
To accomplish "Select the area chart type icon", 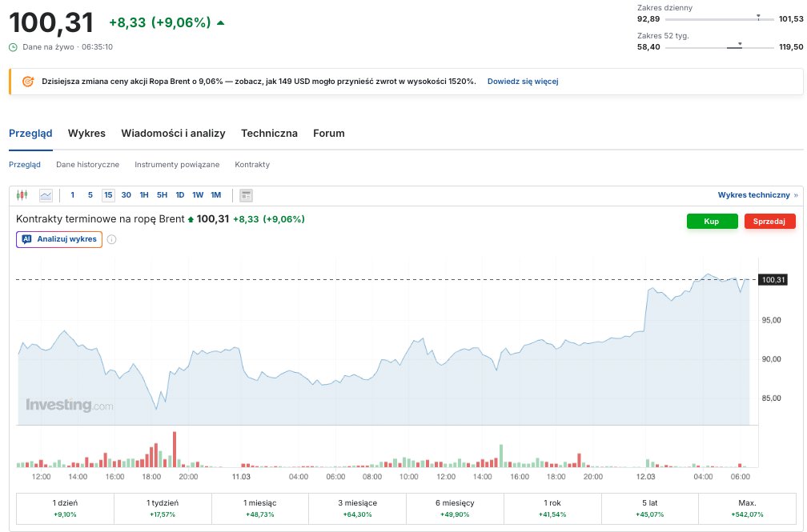I will (x=46, y=195).
